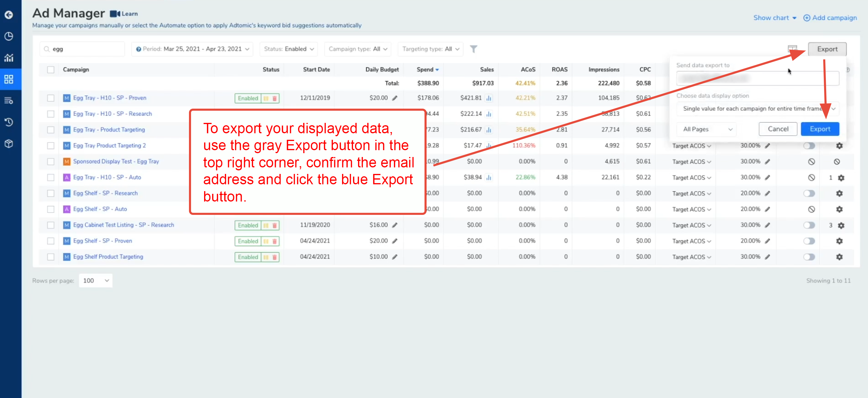Select the Ad Manager grid sidebar icon
Screen dimensions: 868x398
click(x=9, y=79)
